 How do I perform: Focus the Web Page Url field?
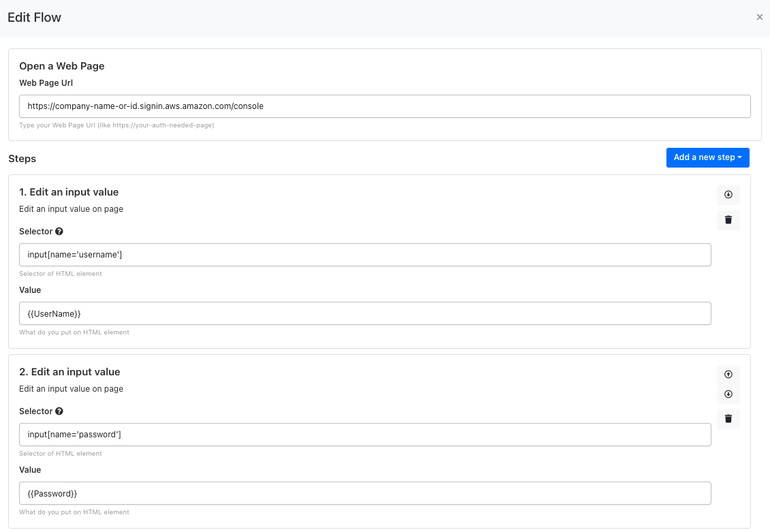[384, 106]
